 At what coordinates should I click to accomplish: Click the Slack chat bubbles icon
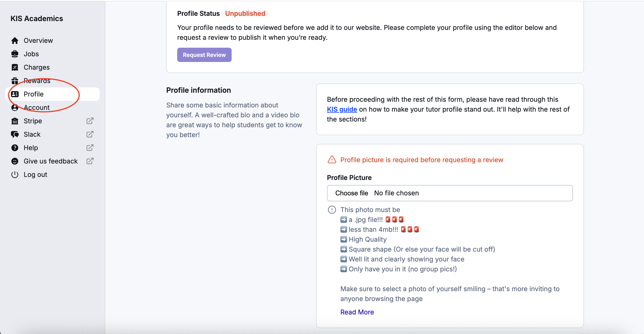15,134
